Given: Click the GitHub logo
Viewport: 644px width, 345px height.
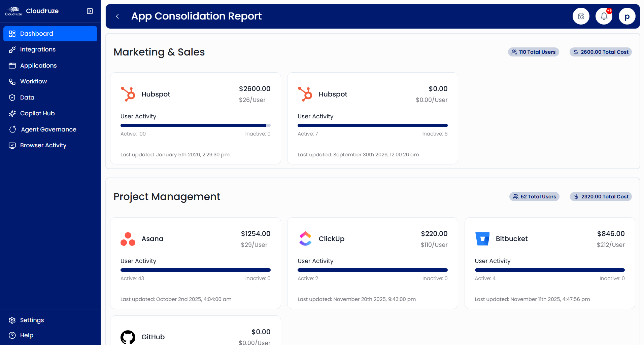Looking at the screenshot, I should point(128,337).
